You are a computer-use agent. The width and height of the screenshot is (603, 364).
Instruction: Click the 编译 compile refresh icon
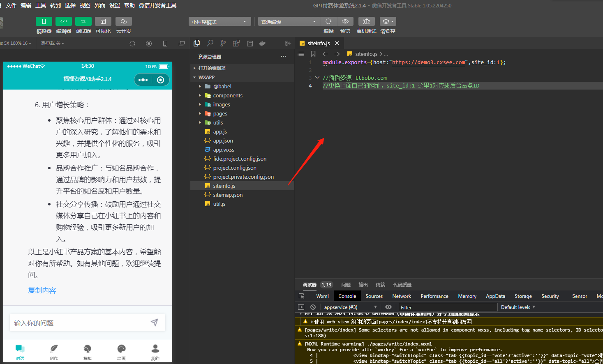point(328,21)
